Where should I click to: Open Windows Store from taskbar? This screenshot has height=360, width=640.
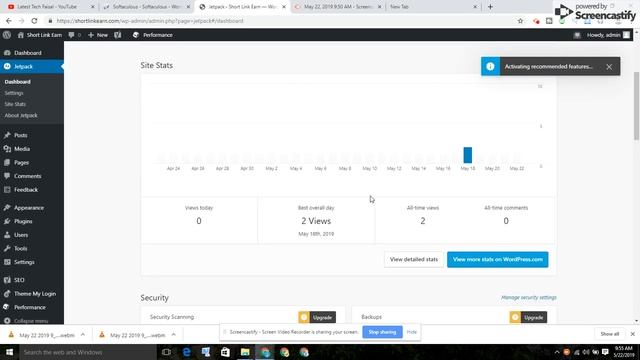coord(225,352)
